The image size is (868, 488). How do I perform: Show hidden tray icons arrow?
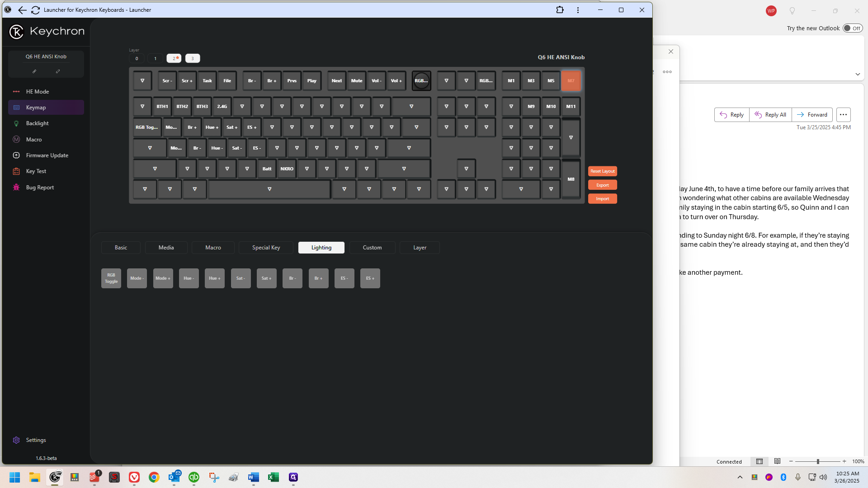click(740, 477)
